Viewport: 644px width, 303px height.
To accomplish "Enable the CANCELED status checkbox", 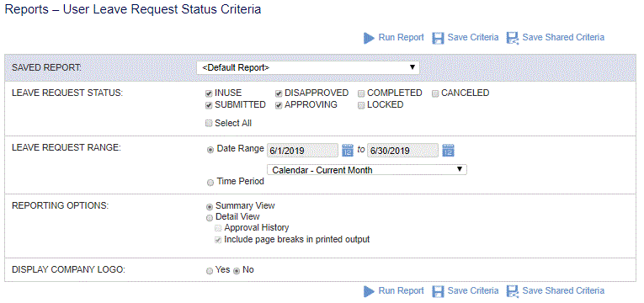I will coord(435,93).
